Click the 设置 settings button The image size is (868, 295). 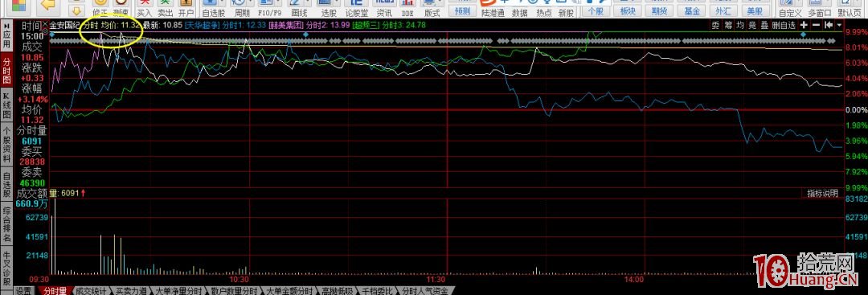click(23, 291)
